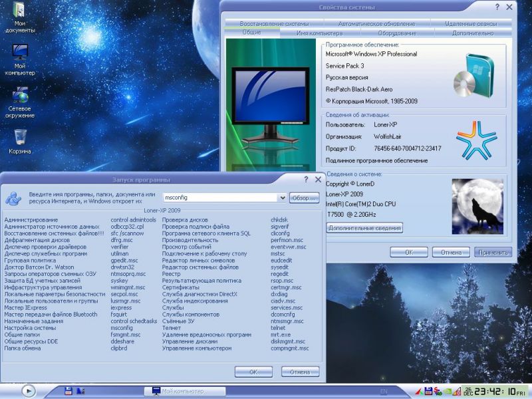Switch to the Восстановление системы tab
532x399 pixels.
pyautogui.click(x=274, y=23)
